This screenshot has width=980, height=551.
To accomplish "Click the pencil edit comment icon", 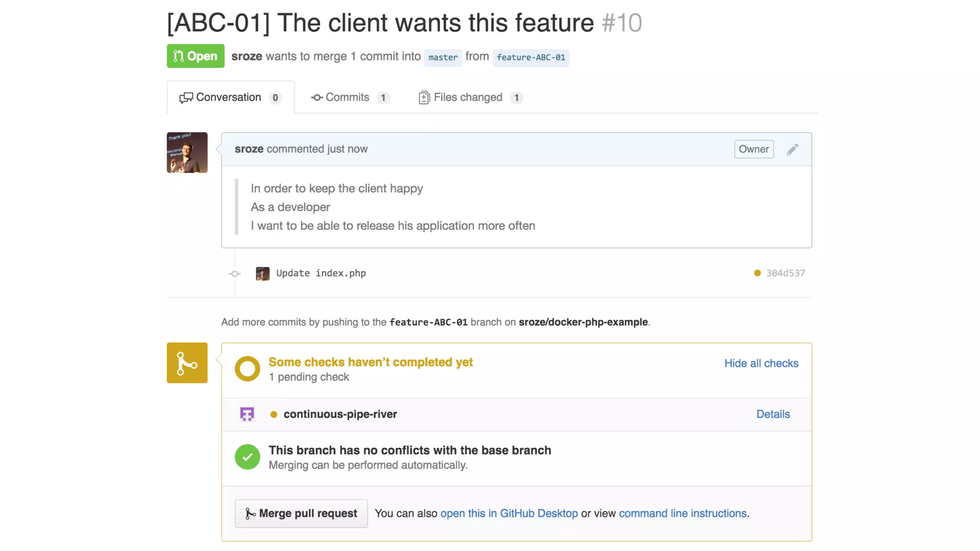I will 792,149.
